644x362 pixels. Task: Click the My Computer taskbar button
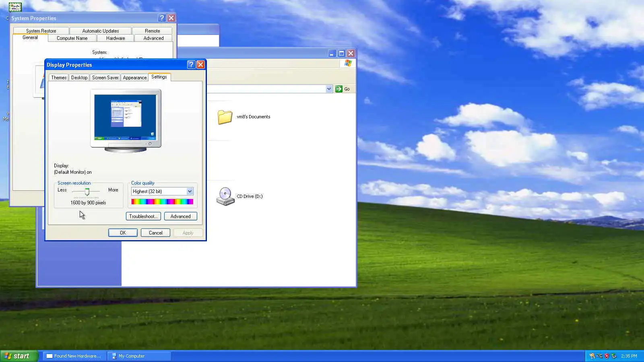(139, 356)
